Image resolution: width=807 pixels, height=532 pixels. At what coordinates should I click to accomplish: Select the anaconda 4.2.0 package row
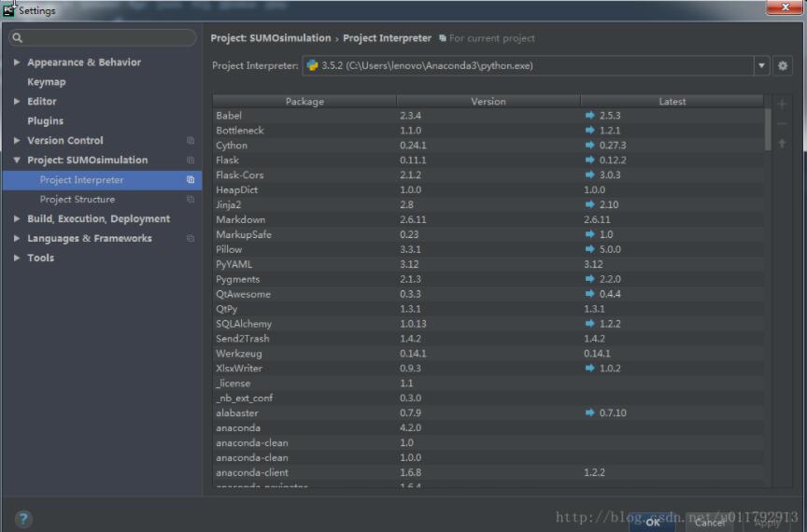tap(488, 428)
